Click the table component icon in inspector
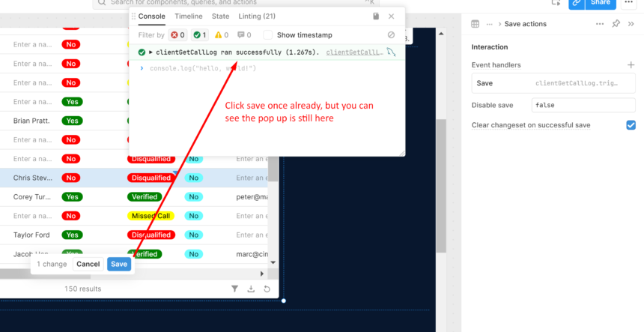 tap(476, 24)
